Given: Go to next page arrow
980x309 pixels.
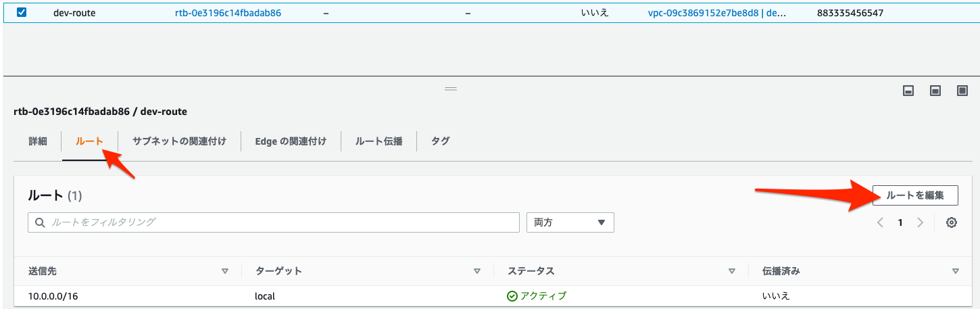Looking at the screenshot, I should [920, 222].
